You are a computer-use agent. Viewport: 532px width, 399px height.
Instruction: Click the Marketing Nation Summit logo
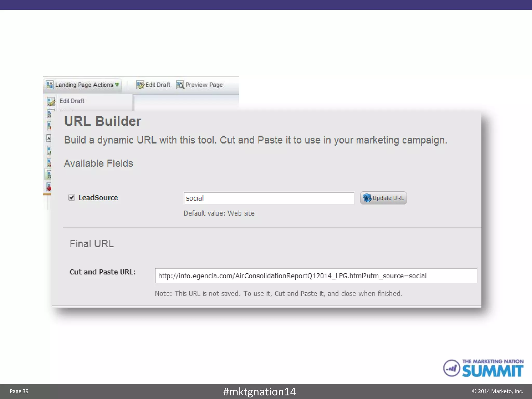point(483,368)
